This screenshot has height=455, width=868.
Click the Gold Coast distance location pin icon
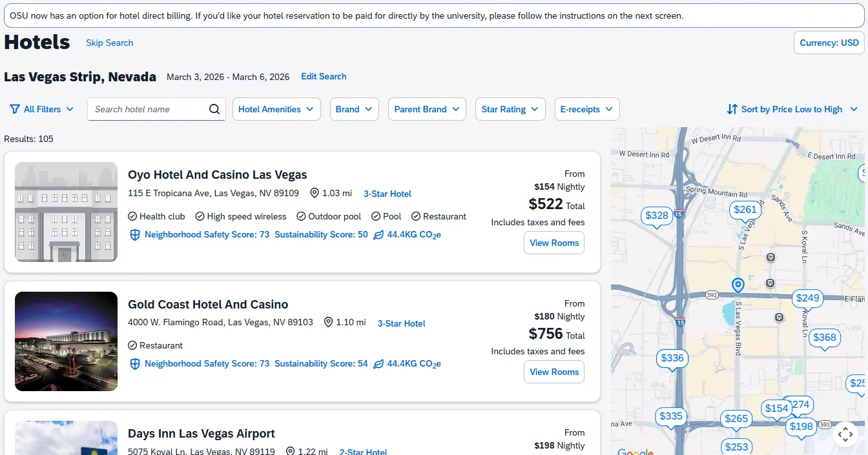click(328, 322)
